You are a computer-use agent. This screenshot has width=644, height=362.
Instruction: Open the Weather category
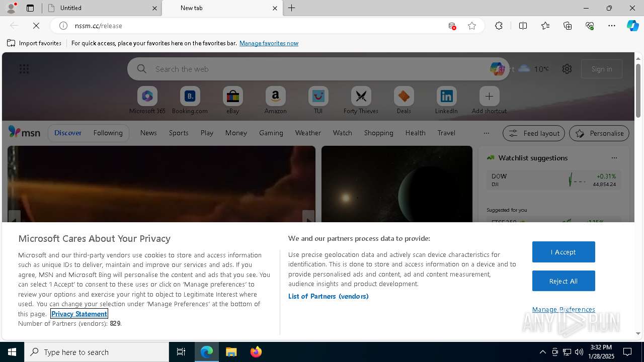(308, 133)
